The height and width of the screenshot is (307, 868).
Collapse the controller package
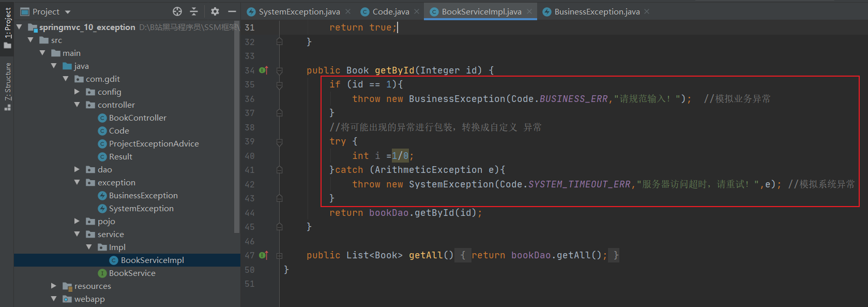click(77, 105)
